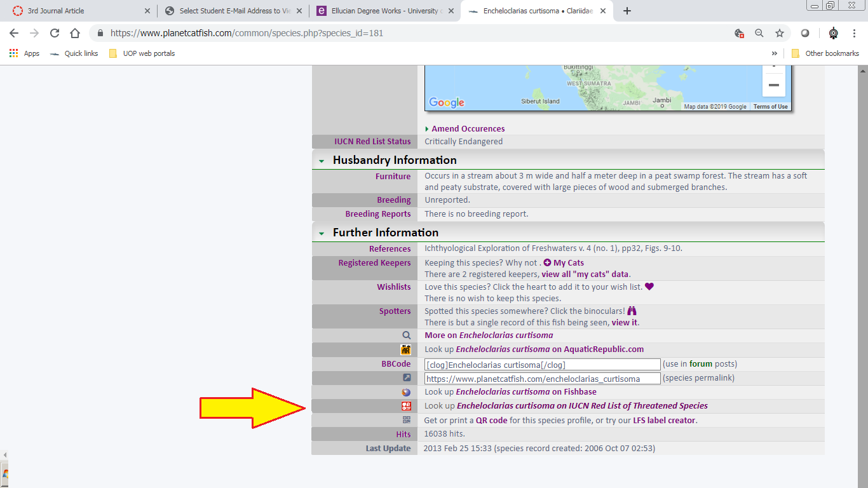
Task: Click the species permalink arrow icon
Action: pyautogui.click(x=407, y=377)
